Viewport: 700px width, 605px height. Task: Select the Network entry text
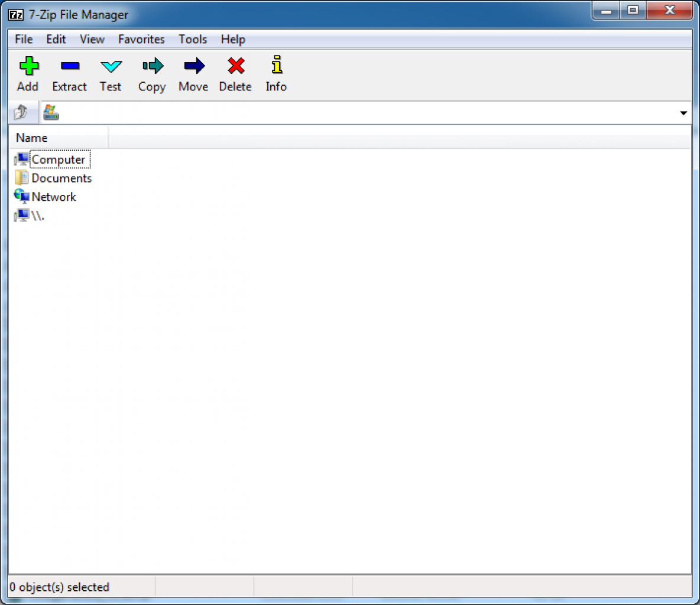click(54, 197)
